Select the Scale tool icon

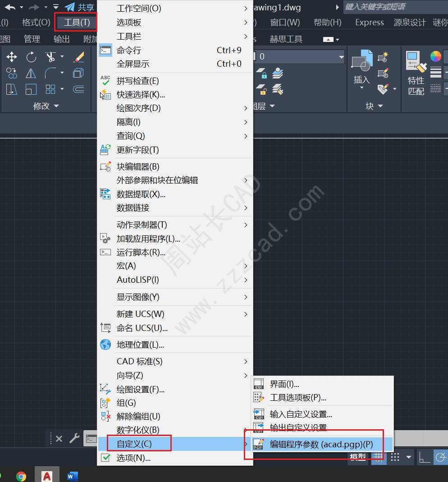tap(31, 89)
